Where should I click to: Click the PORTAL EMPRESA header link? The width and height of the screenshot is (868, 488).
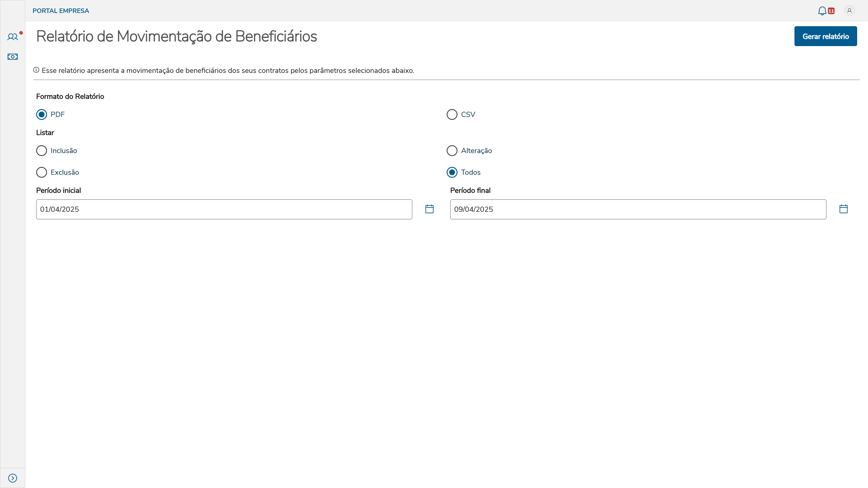(61, 11)
